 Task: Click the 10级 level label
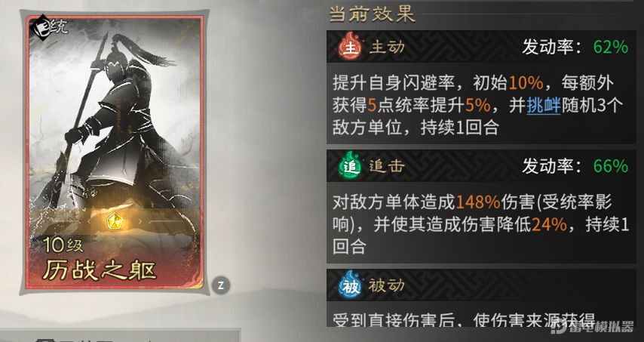tap(63, 245)
